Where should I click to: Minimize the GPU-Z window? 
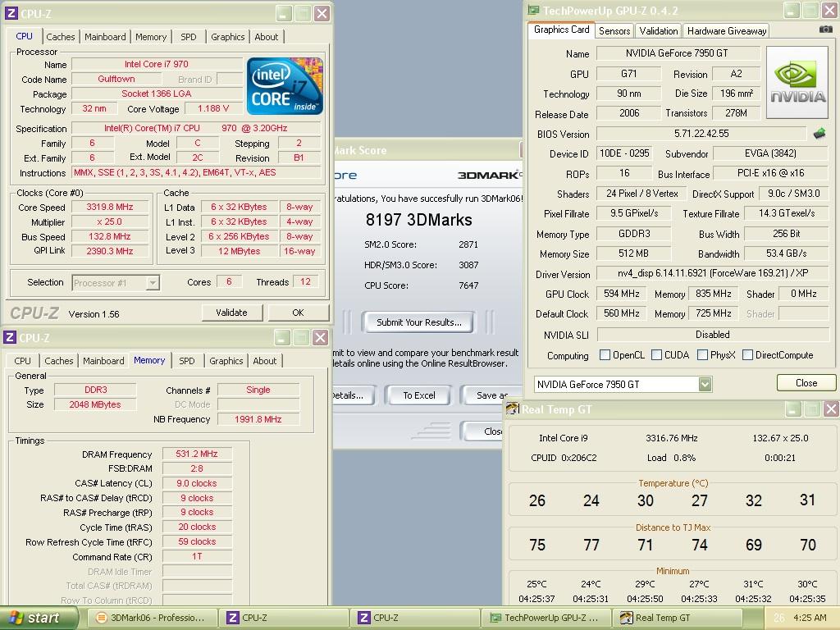(792, 10)
